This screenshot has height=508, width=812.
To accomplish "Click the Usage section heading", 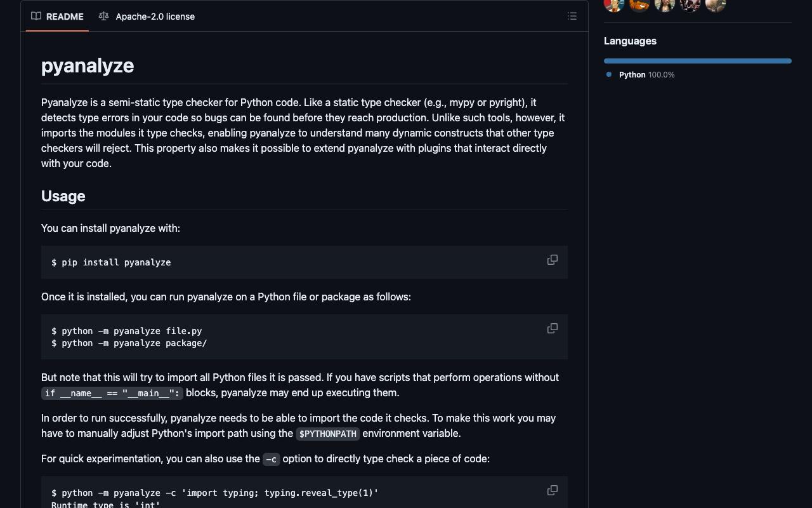I will (x=63, y=196).
